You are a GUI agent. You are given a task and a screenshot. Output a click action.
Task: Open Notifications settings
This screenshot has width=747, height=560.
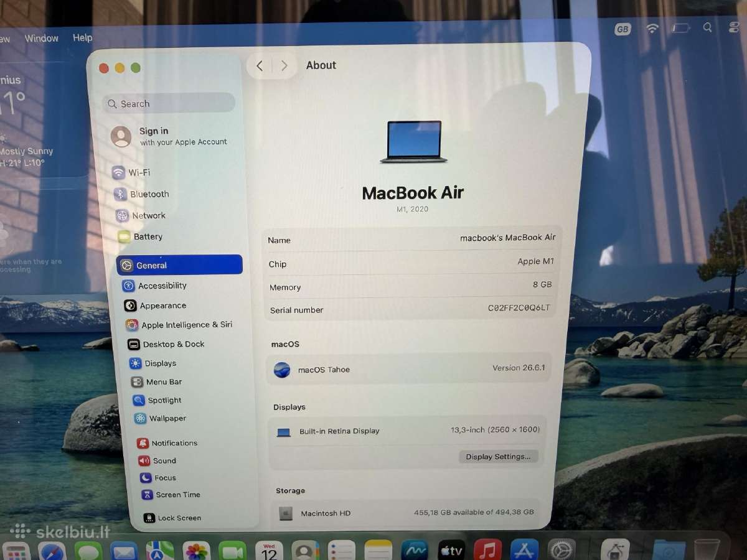tap(167, 443)
